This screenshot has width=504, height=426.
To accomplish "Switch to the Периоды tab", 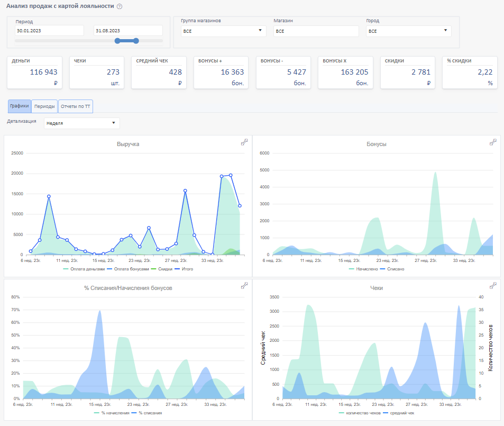I will pos(44,106).
